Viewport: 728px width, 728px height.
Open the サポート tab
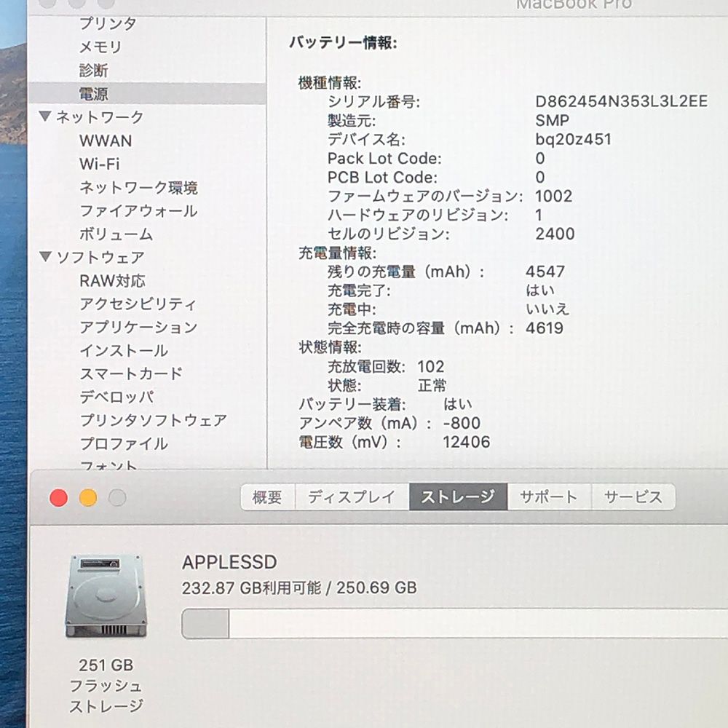[547, 497]
